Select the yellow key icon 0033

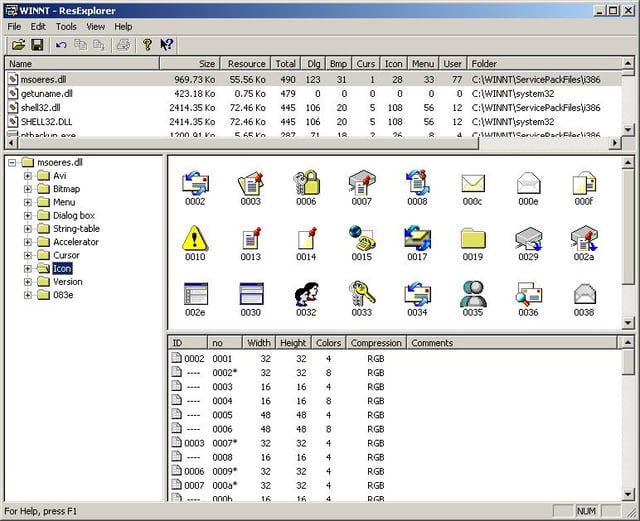tap(362, 299)
